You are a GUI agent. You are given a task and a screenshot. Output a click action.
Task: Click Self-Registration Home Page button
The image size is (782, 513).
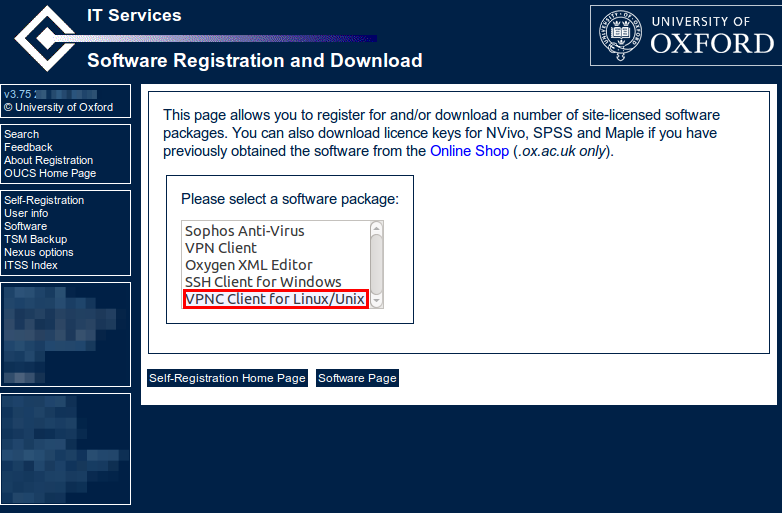pyautogui.click(x=227, y=378)
